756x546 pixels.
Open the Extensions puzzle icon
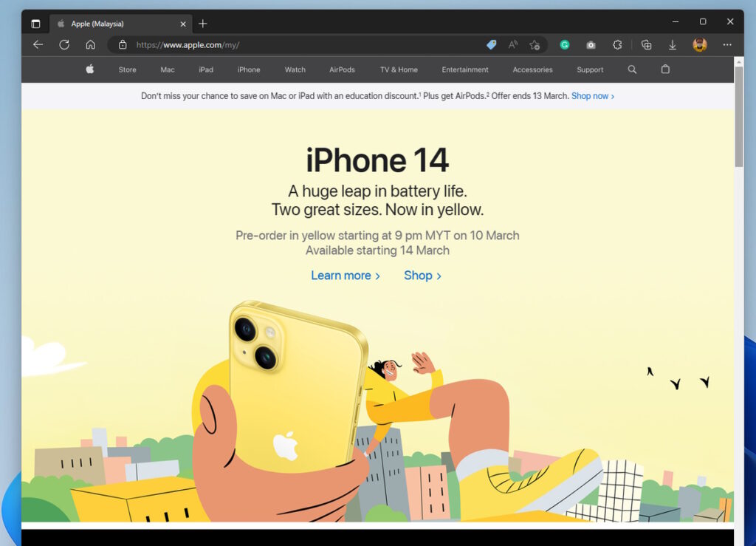(617, 45)
